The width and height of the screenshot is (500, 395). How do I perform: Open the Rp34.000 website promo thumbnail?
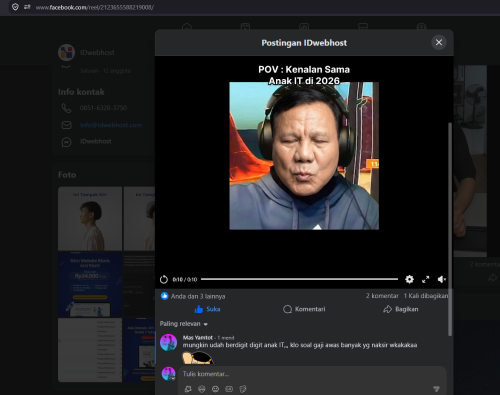click(90, 284)
